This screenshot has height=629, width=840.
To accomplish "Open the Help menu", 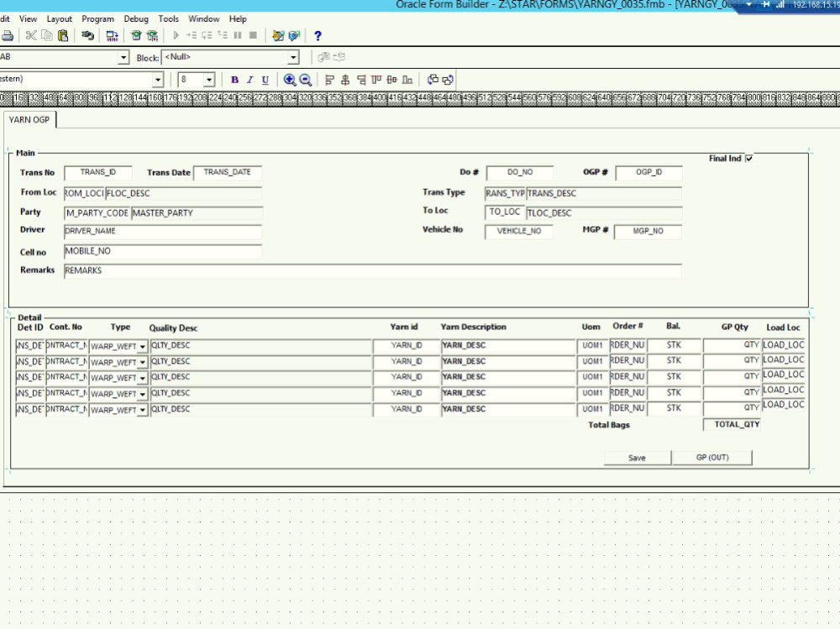I will [x=238, y=18].
